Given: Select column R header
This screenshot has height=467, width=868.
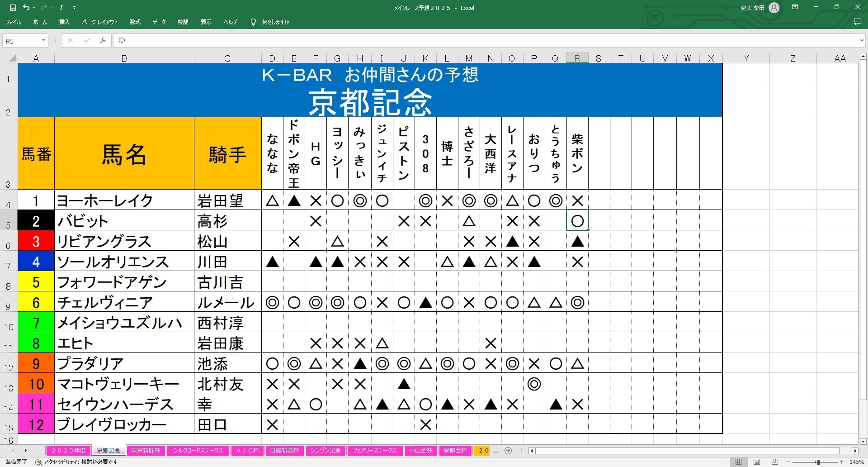Looking at the screenshot, I should (577, 58).
